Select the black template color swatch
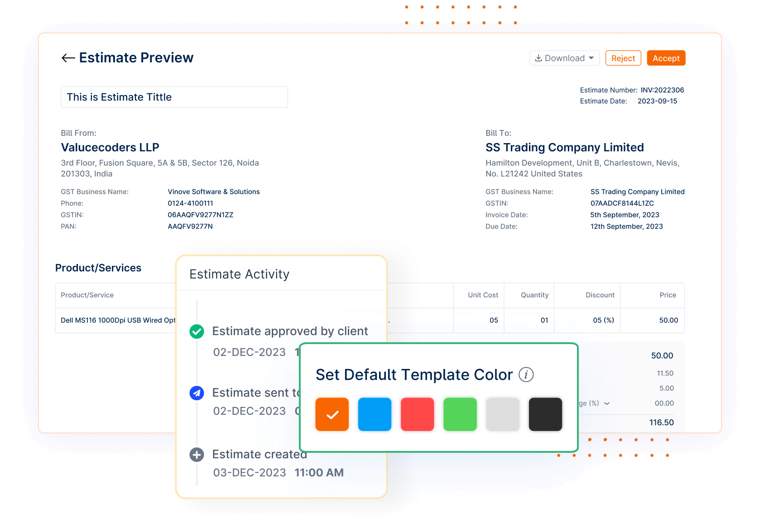 545,414
